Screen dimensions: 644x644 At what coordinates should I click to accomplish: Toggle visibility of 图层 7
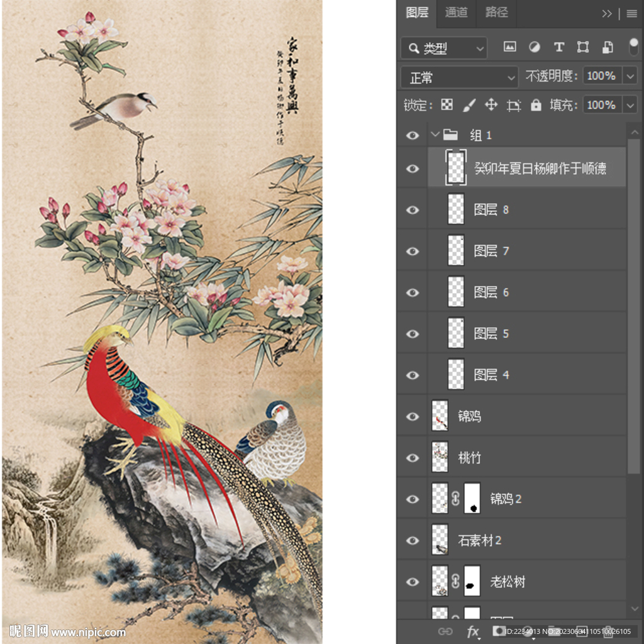[x=413, y=251]
